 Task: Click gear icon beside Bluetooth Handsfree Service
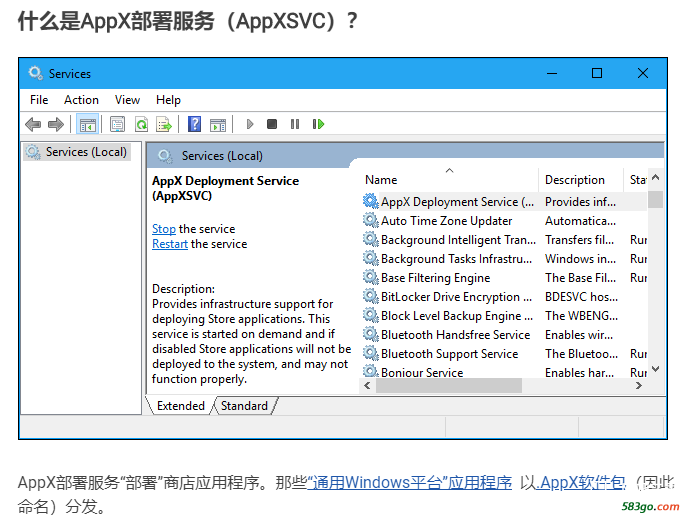370,334
